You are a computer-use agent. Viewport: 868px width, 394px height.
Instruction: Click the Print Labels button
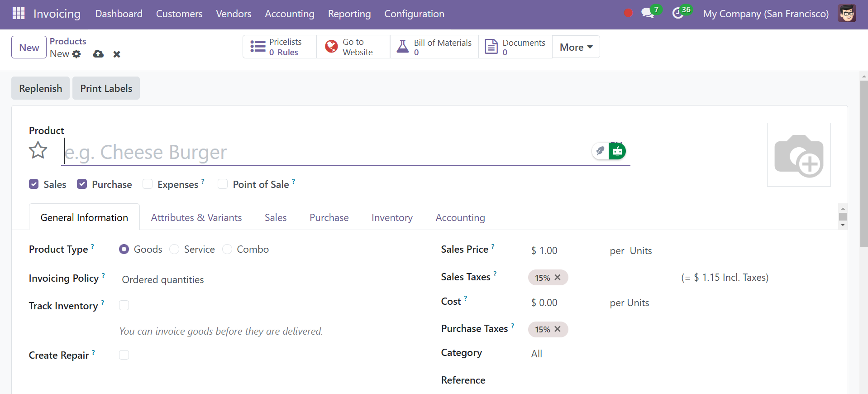click(106, 88)
